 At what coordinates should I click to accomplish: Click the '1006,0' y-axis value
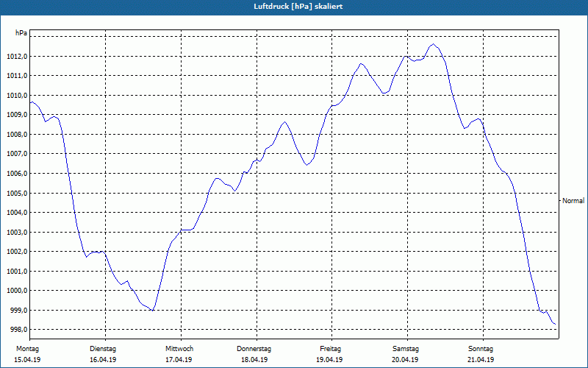click(x=17, y=174)
